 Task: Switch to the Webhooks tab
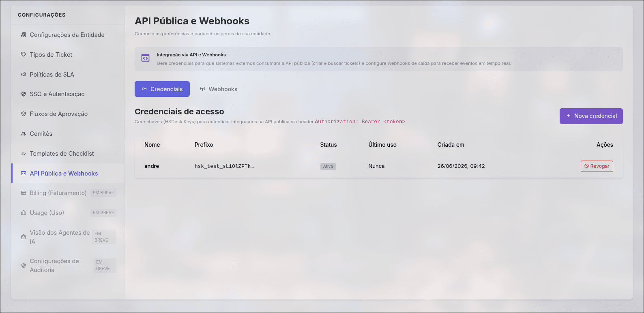[x=219, y=89]
